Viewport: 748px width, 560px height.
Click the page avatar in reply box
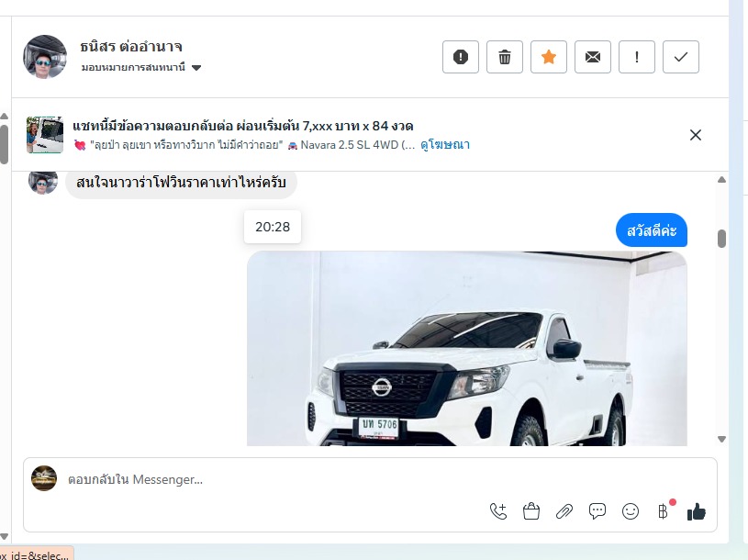[x=44, y=478]
